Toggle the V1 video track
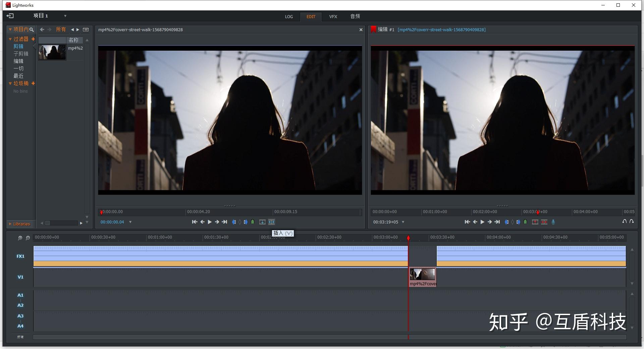Viewport: 644px width, 349px height. click(20, 277)
